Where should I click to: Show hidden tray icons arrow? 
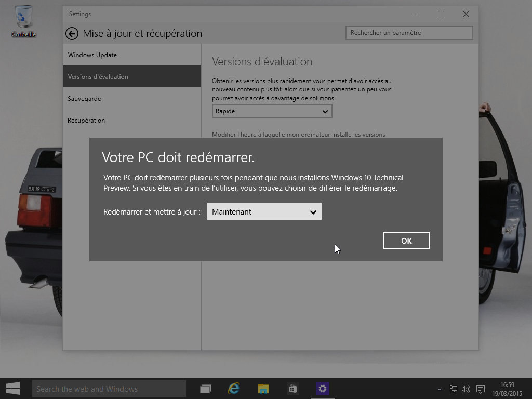point(440,389)
